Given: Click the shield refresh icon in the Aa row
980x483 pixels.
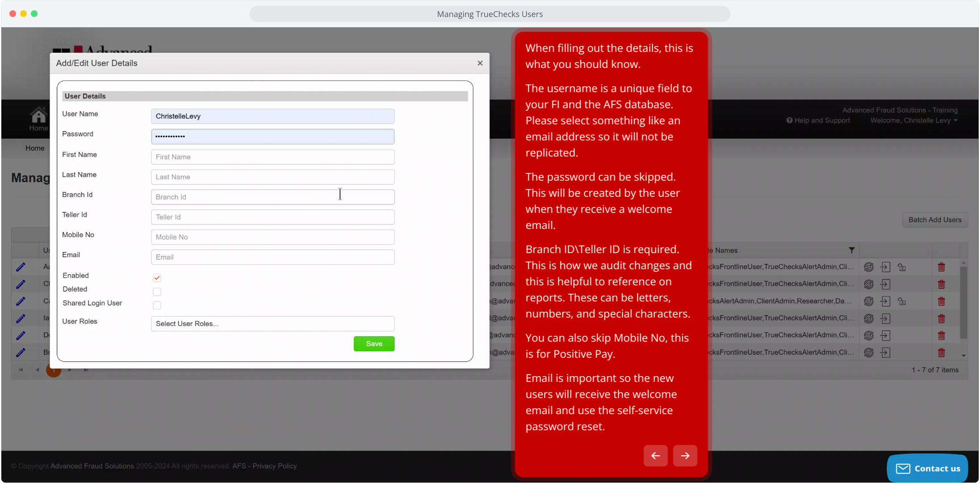Looking at the screenshot, I should [x=869, y=267].
